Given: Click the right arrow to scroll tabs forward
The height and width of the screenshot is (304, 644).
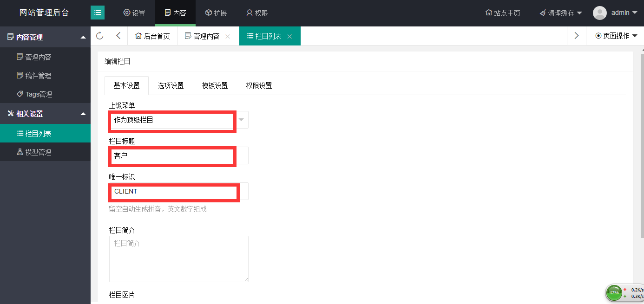Looking at the screenshot, I should 576,36.
